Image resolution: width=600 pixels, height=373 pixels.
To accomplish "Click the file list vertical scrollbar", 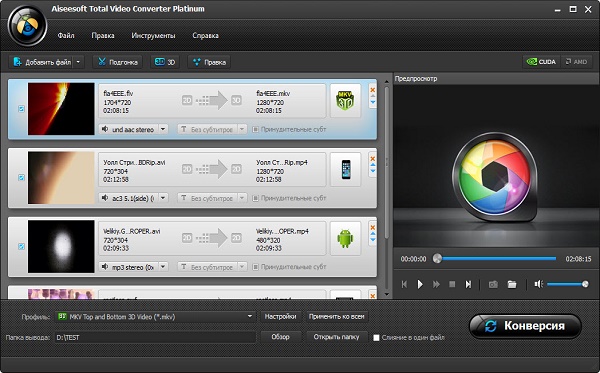I will pos(386,163).
